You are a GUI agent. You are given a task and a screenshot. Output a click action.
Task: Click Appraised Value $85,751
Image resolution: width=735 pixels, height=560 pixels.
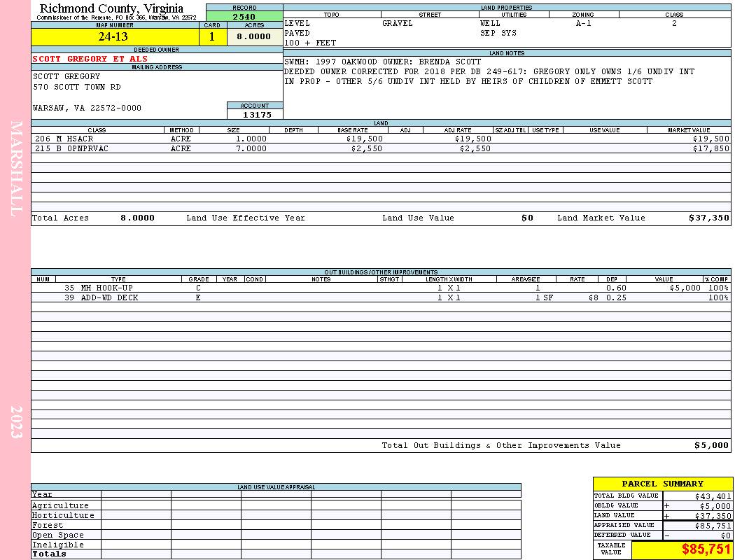[x=713, y=525]
